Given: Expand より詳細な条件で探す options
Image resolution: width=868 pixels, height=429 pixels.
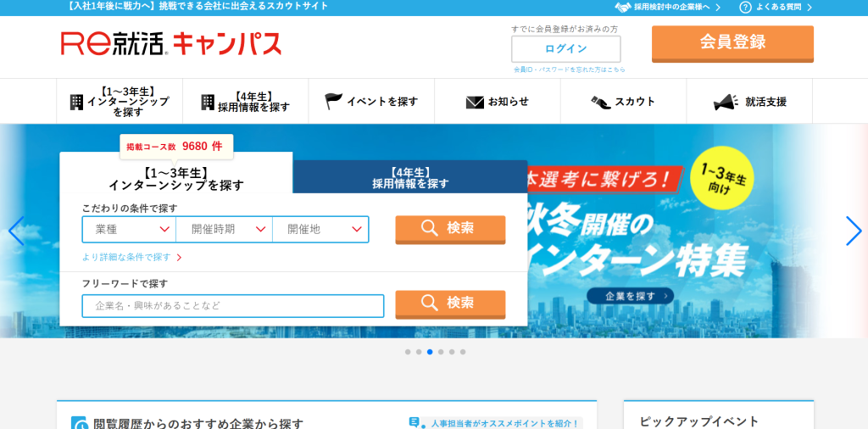Looking at the screenshot, I should tap(131, 258).
